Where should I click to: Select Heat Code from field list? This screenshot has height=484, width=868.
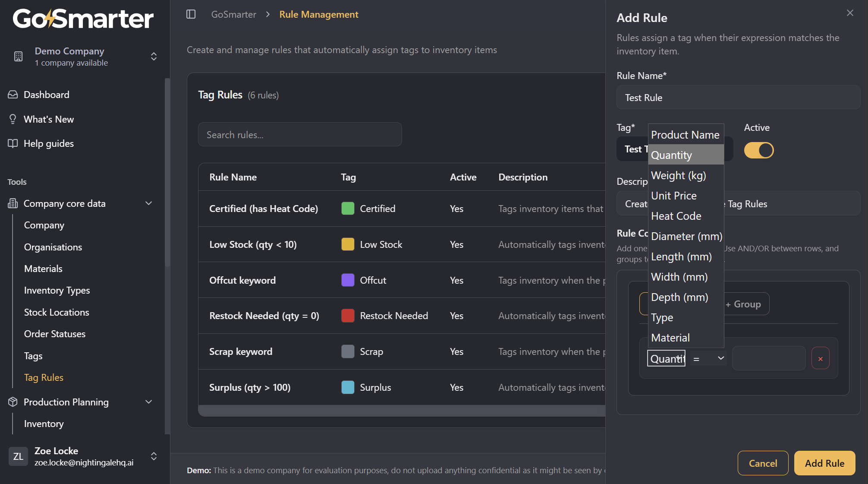[676, 216]
